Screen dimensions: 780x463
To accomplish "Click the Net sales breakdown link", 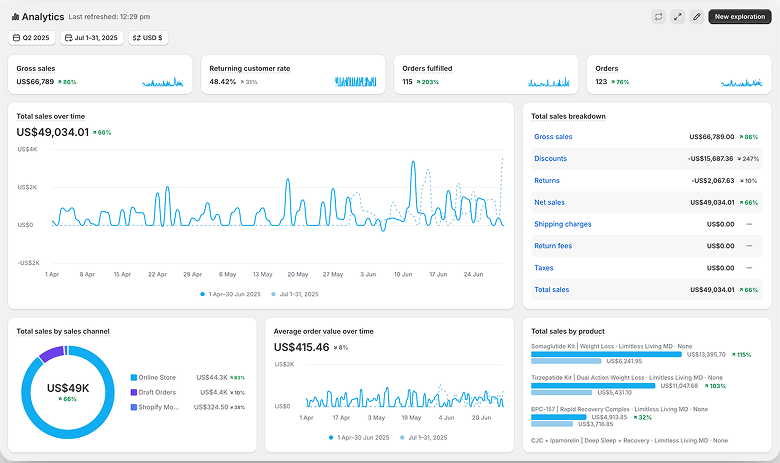I will pyautogui.click(x=549, y=202).
